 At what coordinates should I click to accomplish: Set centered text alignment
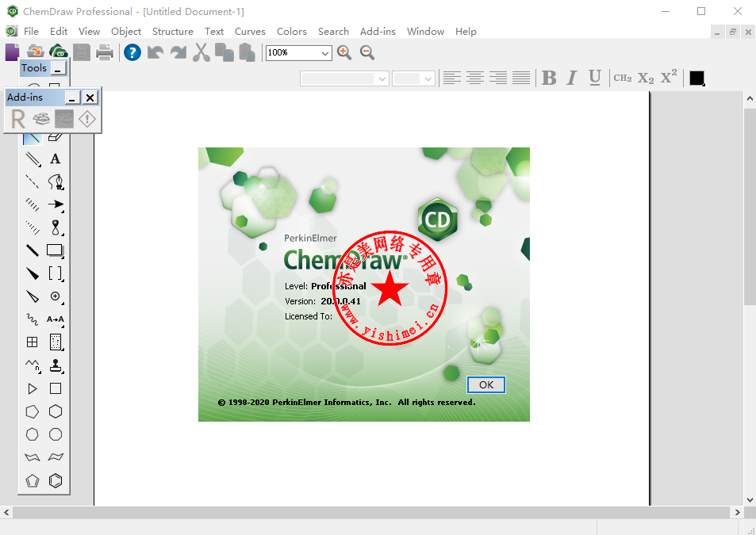pos(475,78)
